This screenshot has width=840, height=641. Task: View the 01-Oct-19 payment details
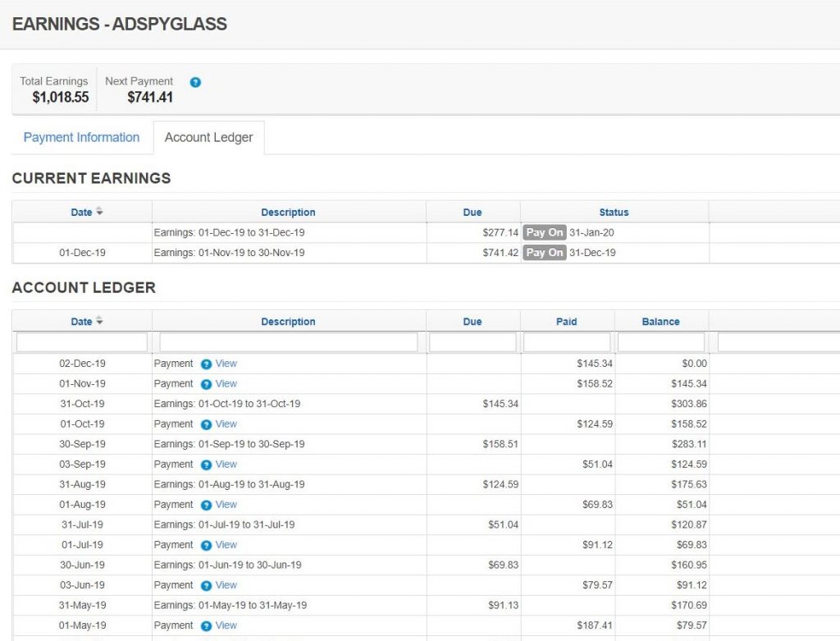pyautogui.click(x=226, y=424)
